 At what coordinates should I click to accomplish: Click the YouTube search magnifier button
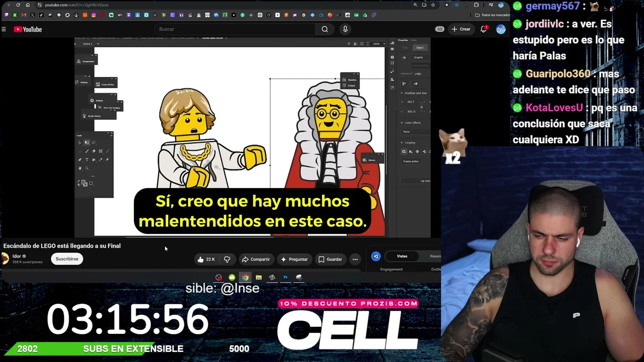pos(325,29)
